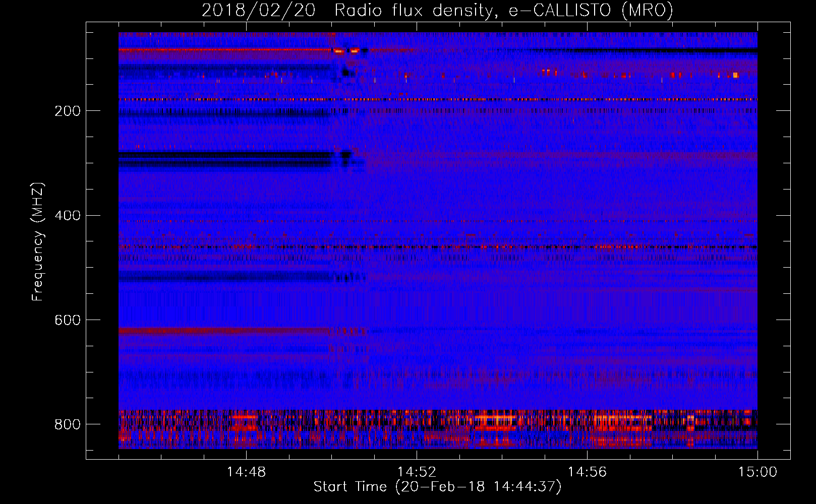The image size is (816, 504).
Task: Click the 'Frequency (MHZ)' y-axis label
Action: 38,241
